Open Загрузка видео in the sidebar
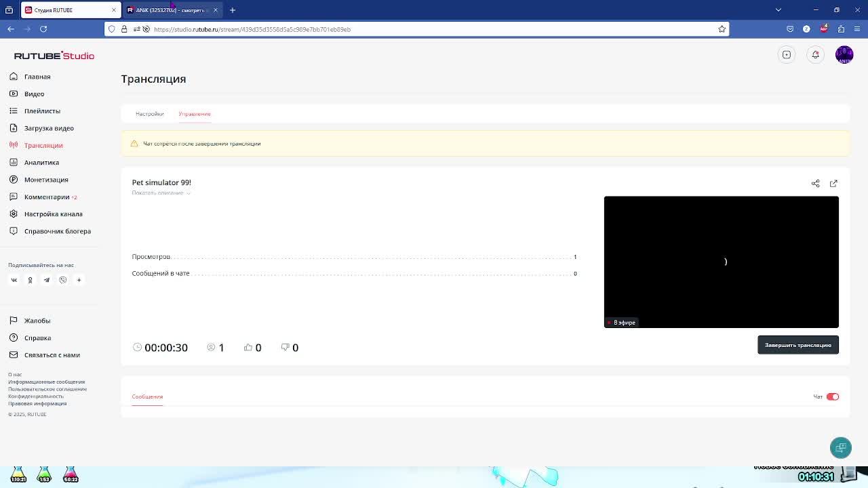The height and width of the screenshot is (488, 868). point(49,128)
